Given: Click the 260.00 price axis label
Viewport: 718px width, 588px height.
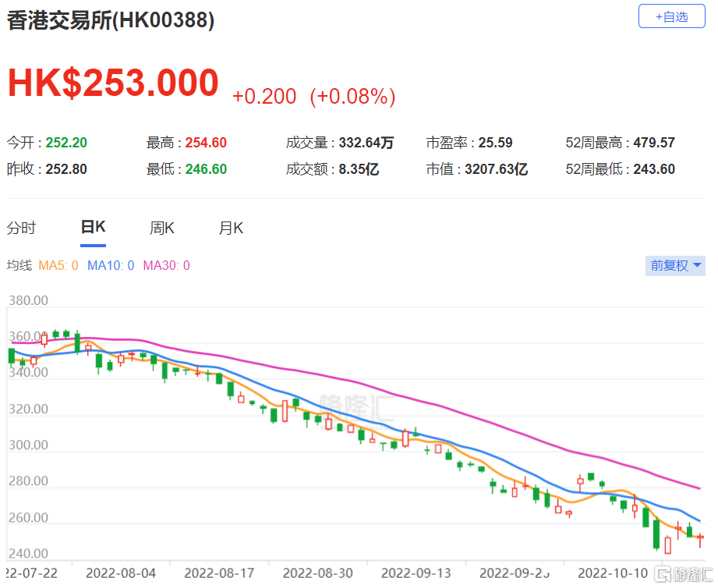Looking at the screenshot, I should (28, 518).
